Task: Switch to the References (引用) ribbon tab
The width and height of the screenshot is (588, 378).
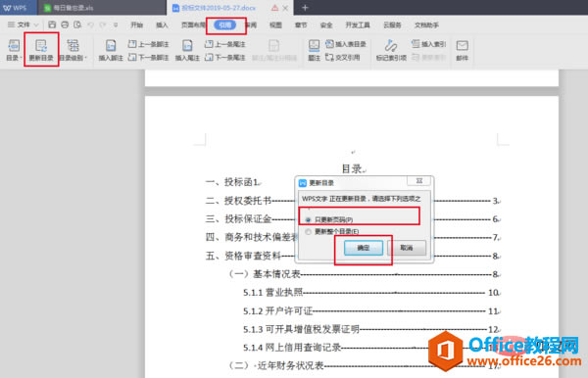Action: point(225,25)
